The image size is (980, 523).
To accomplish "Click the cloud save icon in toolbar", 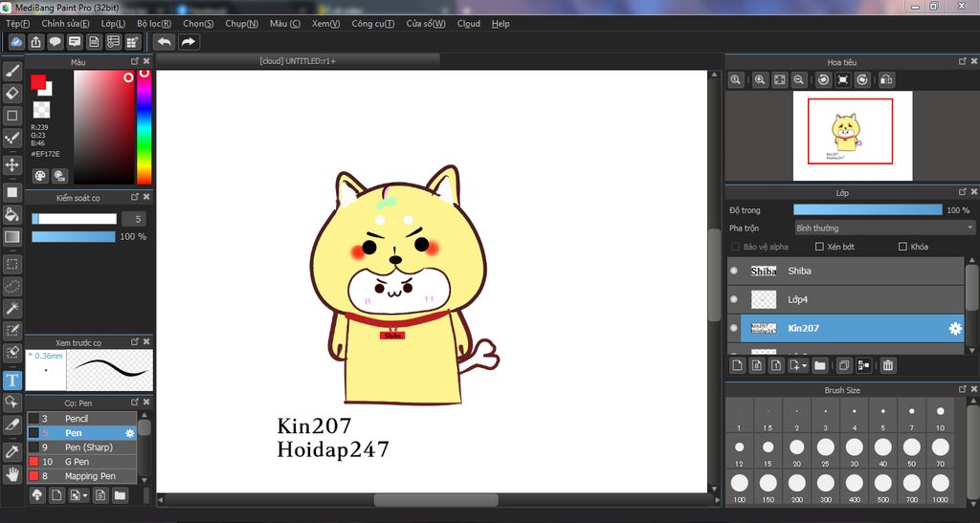I will pyautogui.click(x=16, y=42).
